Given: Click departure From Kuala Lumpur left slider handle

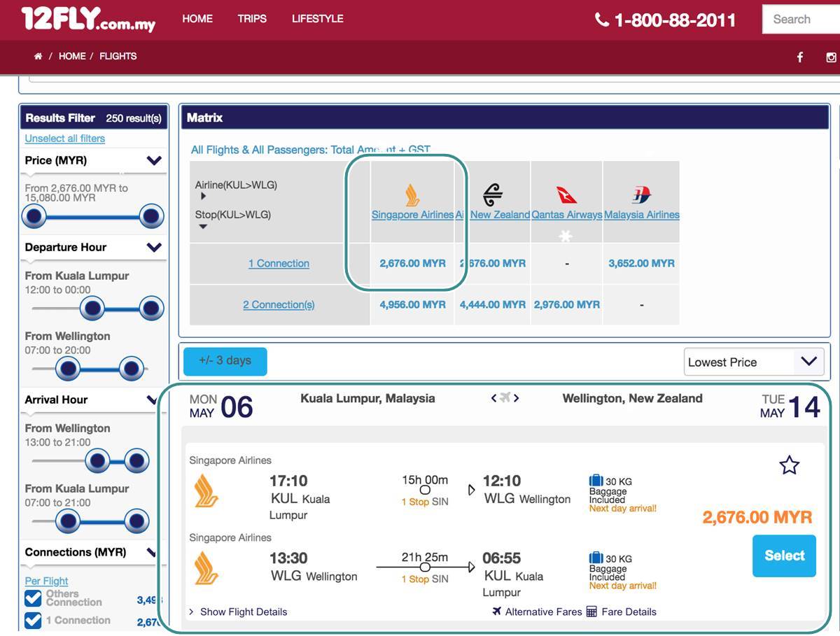Looking at the screenshot, I should click(92, 308).
